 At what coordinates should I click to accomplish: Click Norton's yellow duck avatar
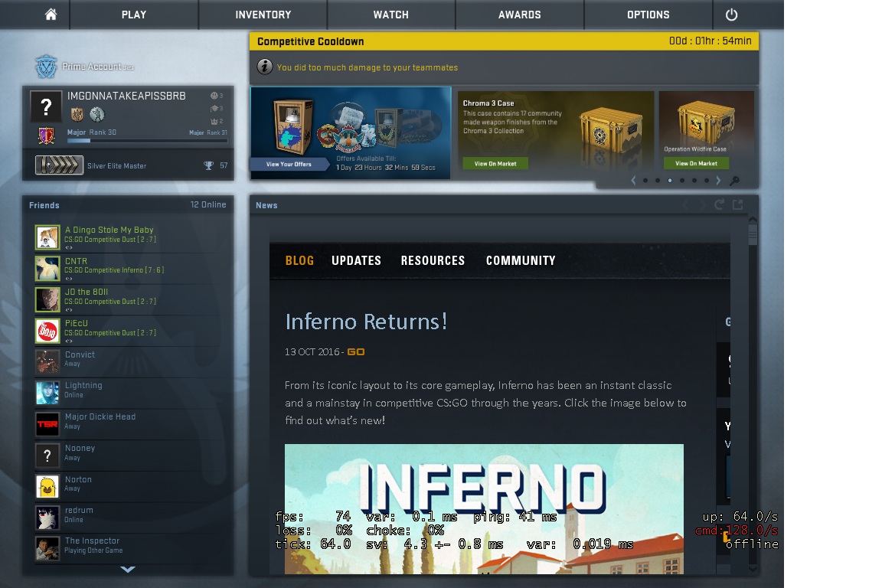[x=47, y=487]
